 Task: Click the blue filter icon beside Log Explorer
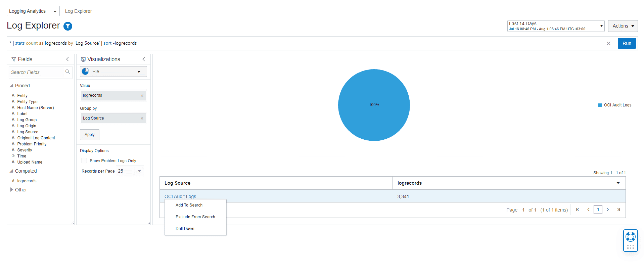click(x=68, y=26)
